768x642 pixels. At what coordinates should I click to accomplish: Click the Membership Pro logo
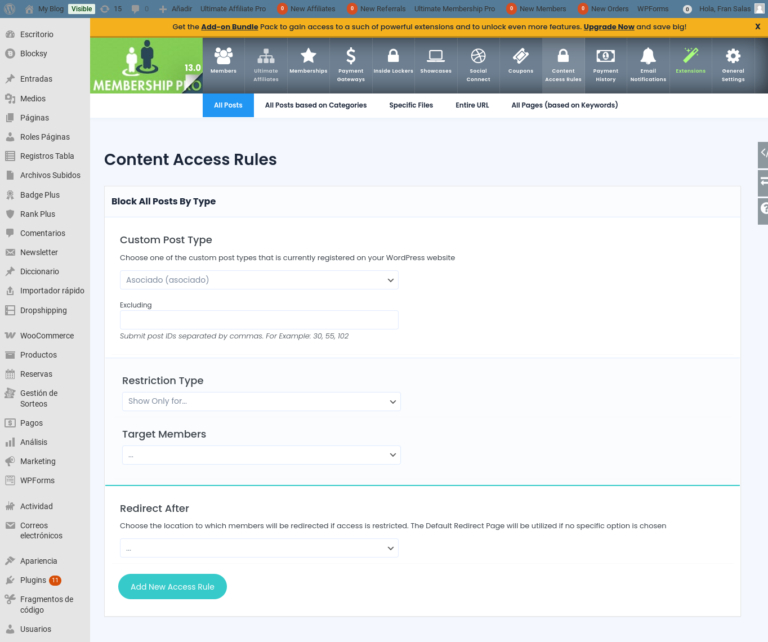[x=146, y=66]
